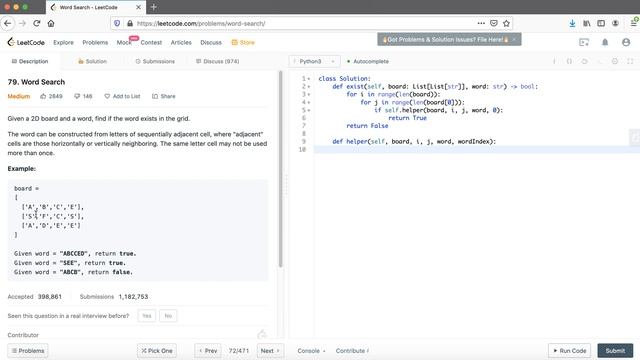
Task: Bookmark this page with the star
Action: point(507,23)
